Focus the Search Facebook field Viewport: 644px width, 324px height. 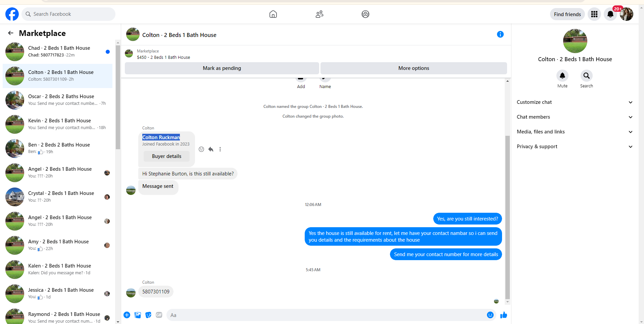(69, 14)
